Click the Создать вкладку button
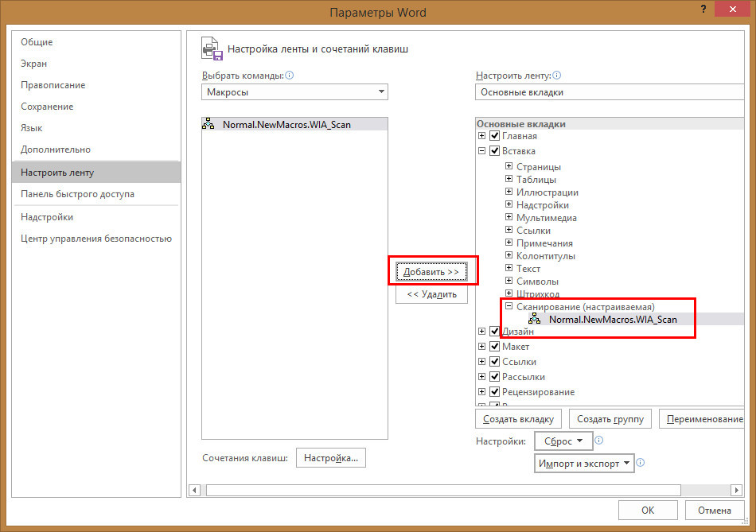Screen dimensions: 756x532 point(518,419)
